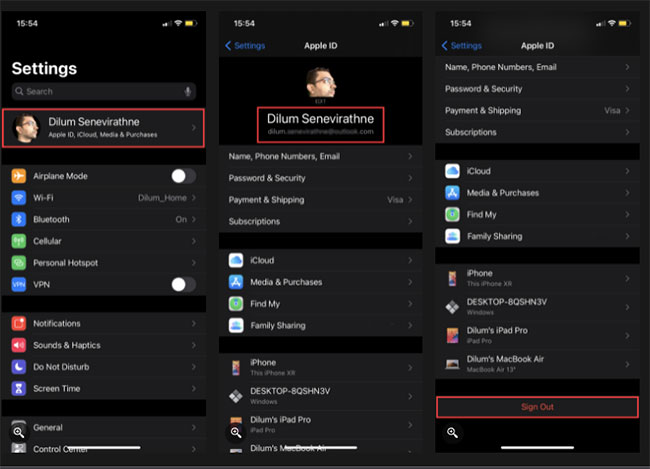Open Bluetooth row chevron showing On
This screenshot has width=650, height=469.
(x=194, y=219)
